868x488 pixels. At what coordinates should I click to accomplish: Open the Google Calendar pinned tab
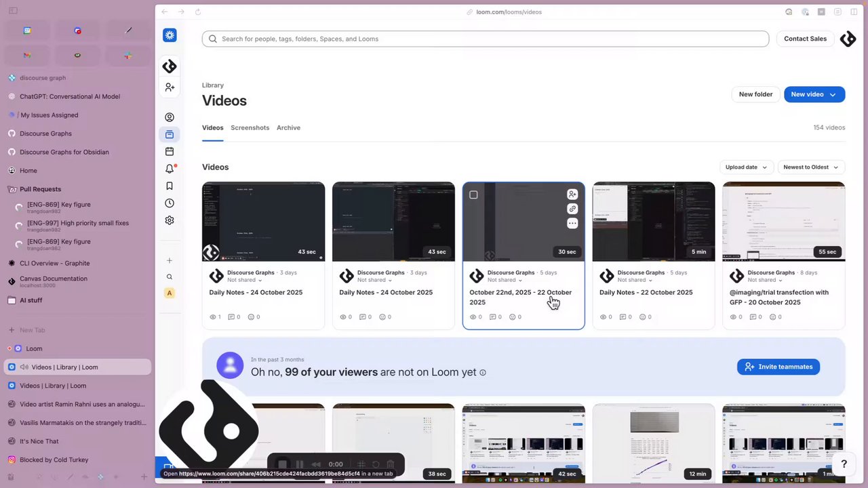(x=27, y=30)
